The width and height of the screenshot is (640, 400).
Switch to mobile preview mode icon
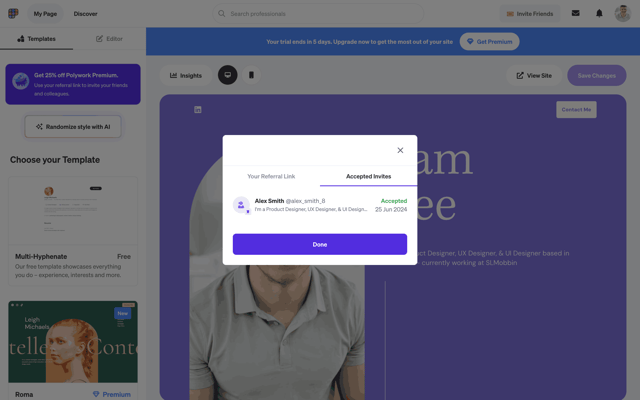click(251, 75)
